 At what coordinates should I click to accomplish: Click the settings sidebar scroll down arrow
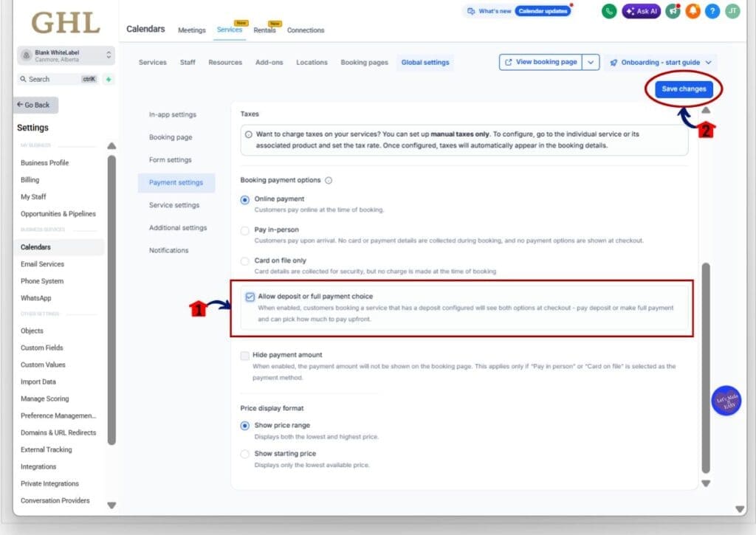(111, 505)
